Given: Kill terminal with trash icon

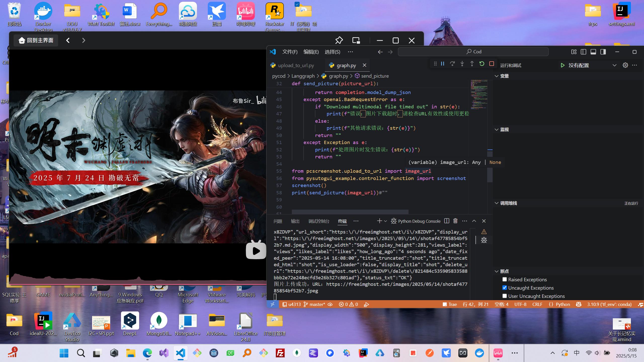Looking at the screenshot, I should [455, 221].
